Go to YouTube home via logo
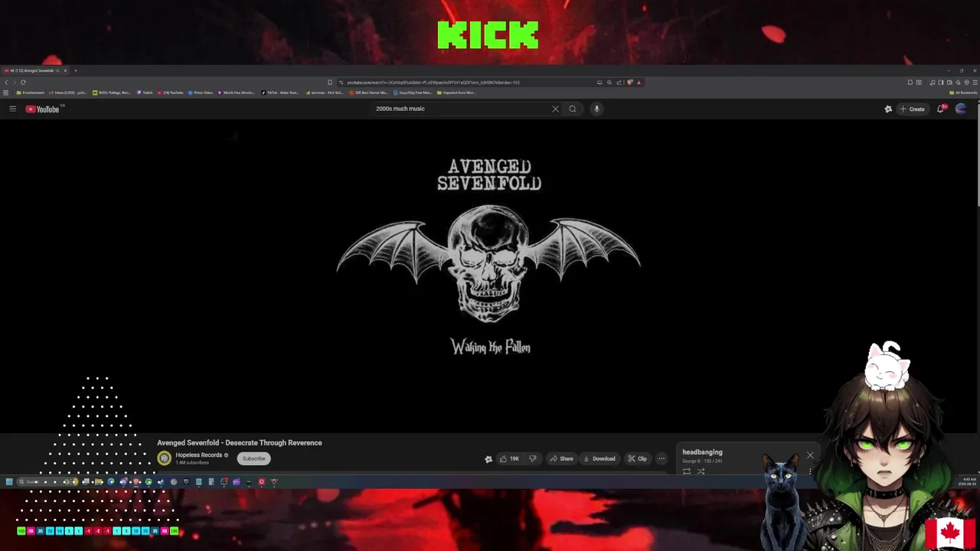The image size is (980, 551). pos(43,109)
